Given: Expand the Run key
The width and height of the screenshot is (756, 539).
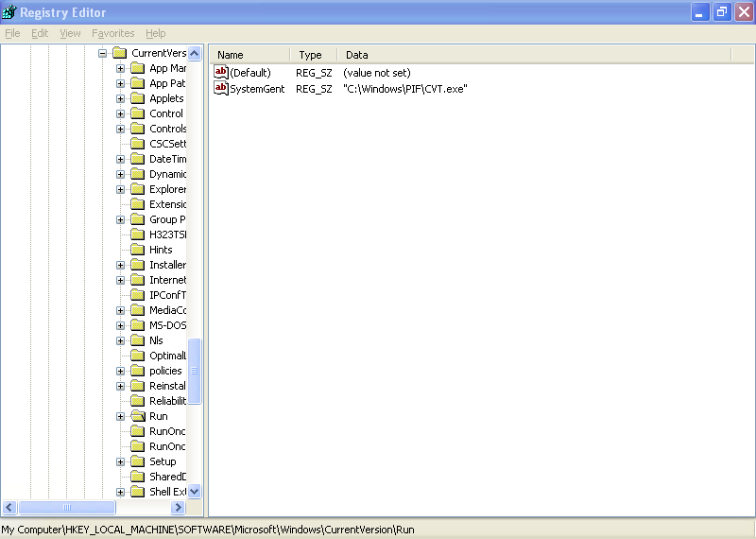Looking at the screenshot, I should point(121,416).
